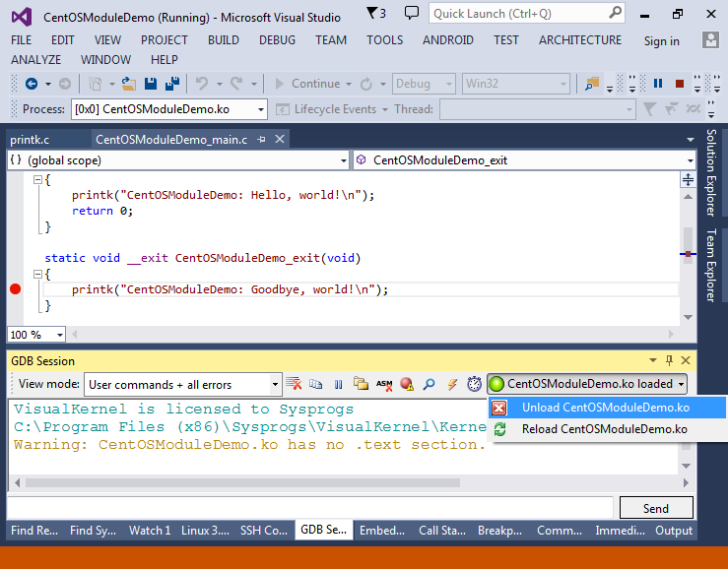
Task: Open the global scope dropdown
Action: pos(344,160)
